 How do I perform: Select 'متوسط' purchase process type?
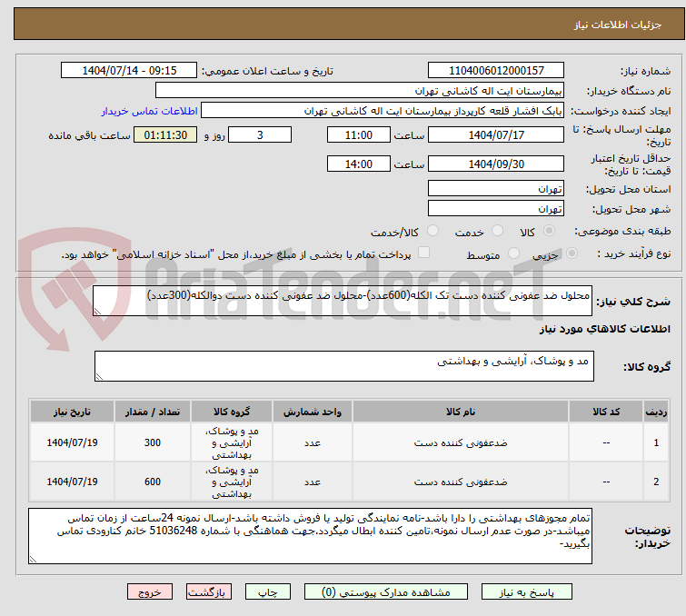click(515, 254)
